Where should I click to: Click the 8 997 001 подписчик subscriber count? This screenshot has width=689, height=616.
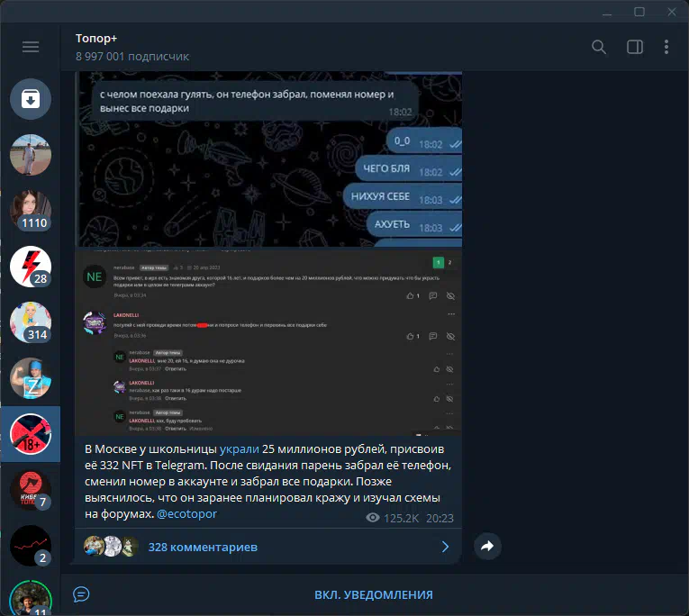pos(131,56)
